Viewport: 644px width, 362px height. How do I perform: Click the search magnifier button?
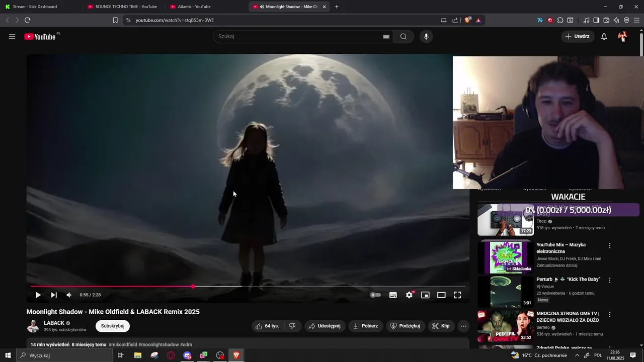[404, 36]
